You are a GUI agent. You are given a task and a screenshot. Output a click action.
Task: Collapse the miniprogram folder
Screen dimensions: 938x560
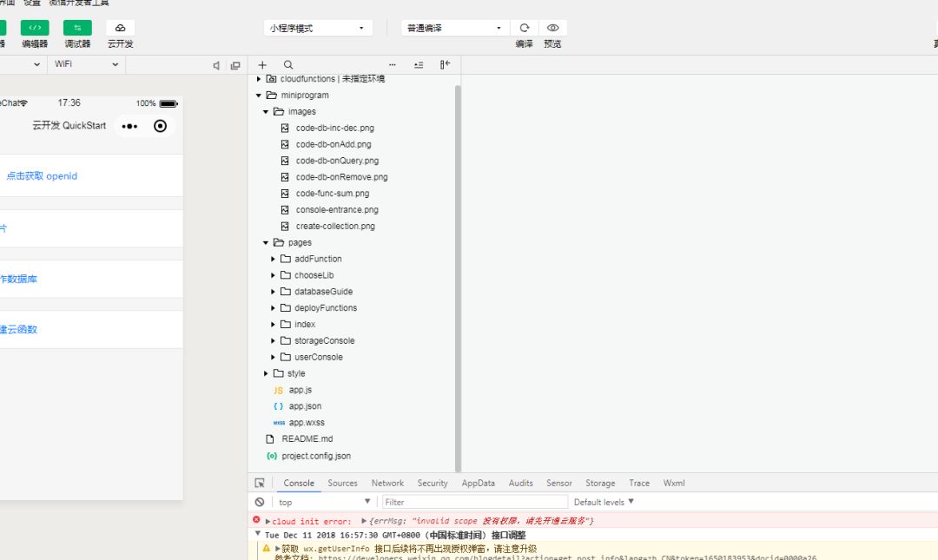tap(259, 96)
